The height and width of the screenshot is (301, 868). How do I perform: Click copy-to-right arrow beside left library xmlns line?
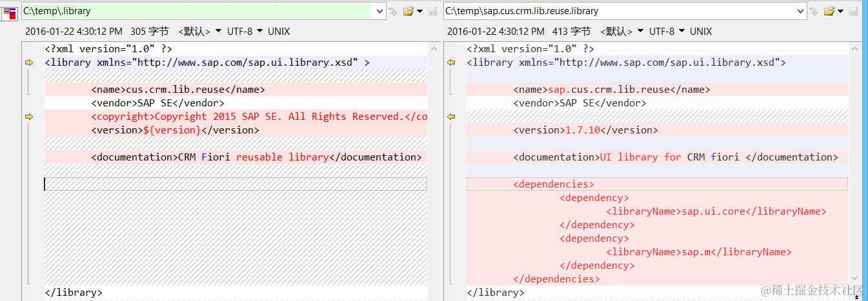point(29,63)
